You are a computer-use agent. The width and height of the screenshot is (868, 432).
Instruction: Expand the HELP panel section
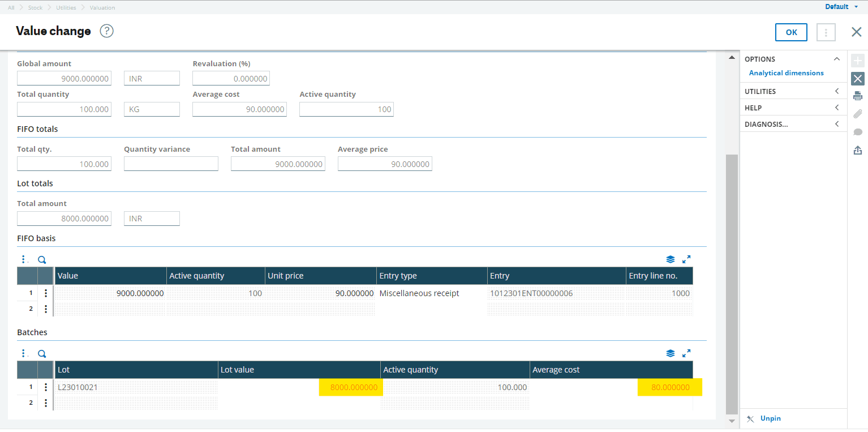pos(837,108)
